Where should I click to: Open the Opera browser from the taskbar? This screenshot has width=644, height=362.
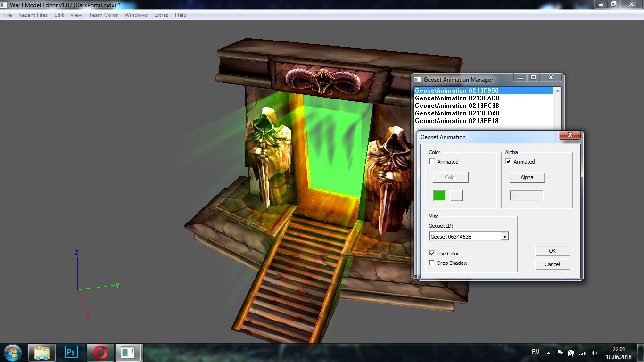point(100,353)
